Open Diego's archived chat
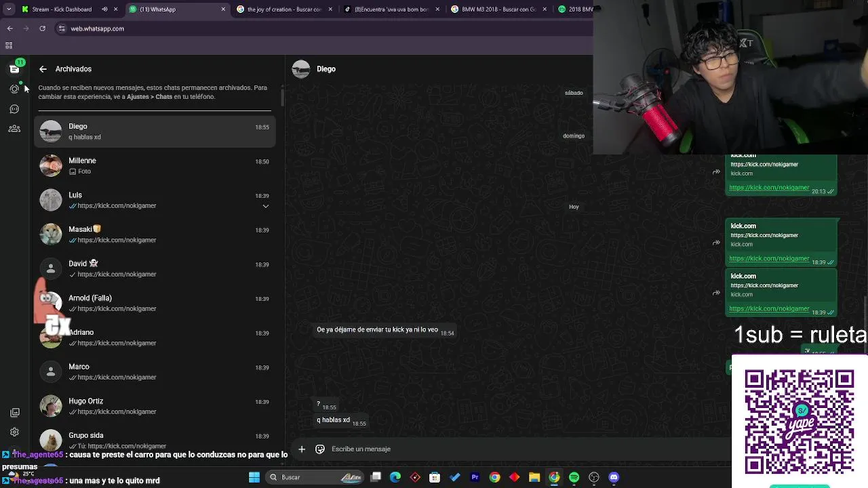The height and width of the screenshot is (488, 868). point(155,131)
